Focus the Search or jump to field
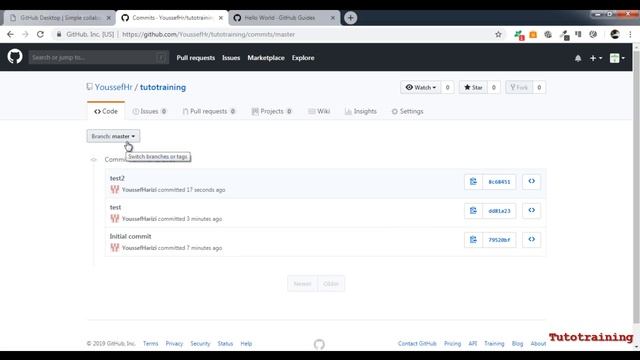640x360 pixels. click(98, 58)
